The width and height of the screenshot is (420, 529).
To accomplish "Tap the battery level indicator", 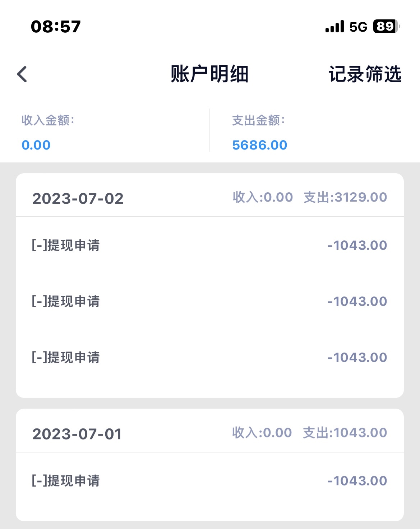I will tap(386, 27).
